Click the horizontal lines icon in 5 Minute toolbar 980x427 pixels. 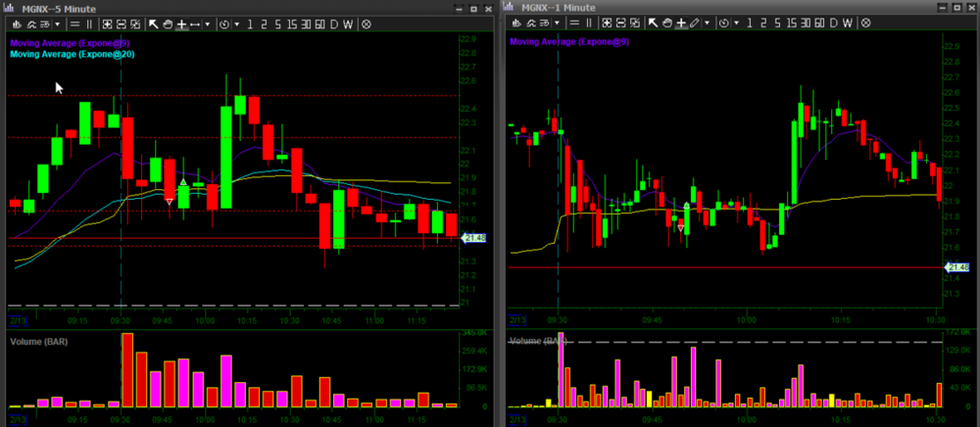point(74,24)
